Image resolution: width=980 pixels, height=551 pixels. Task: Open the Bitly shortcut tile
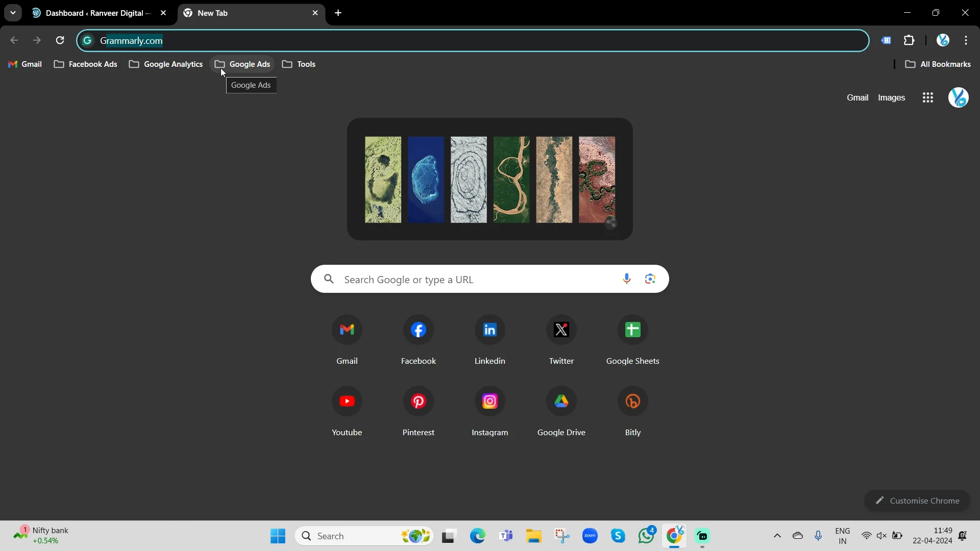click(633, 411)
